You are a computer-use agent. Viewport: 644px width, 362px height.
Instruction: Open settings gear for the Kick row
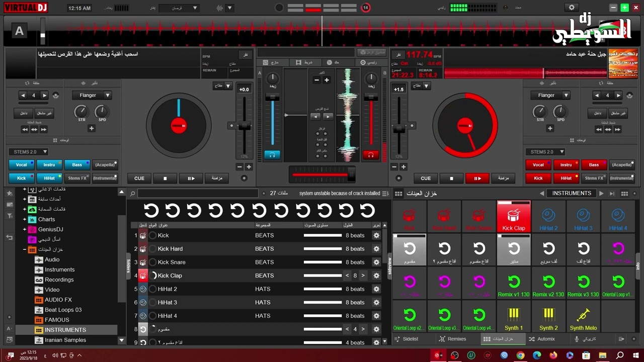pyautogui.click(x=376, y=235)
